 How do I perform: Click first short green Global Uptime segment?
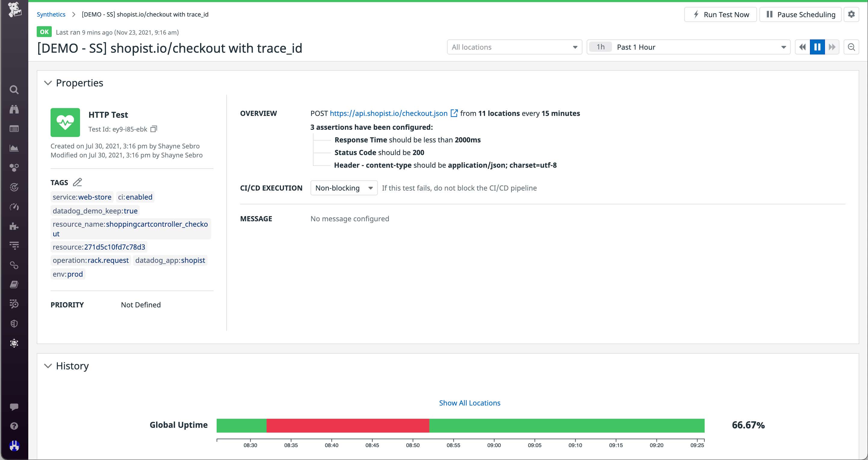click(x=241, y=426)
